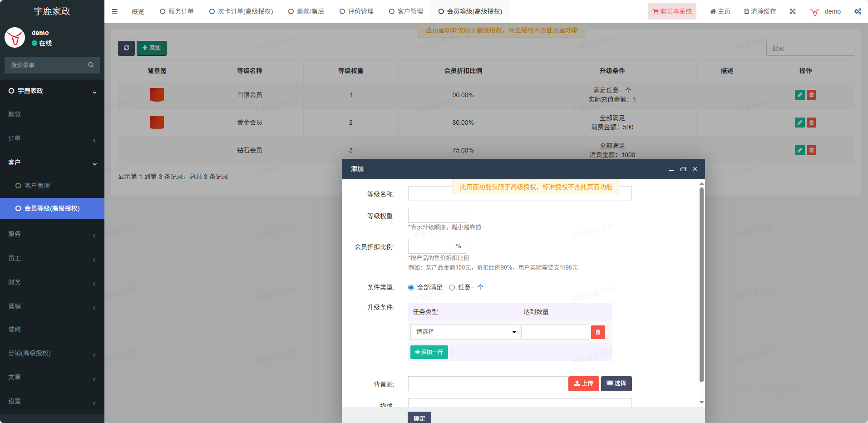868x423 pixels.
Task: Click the 购买本系统 button
Action: [672, 11]
